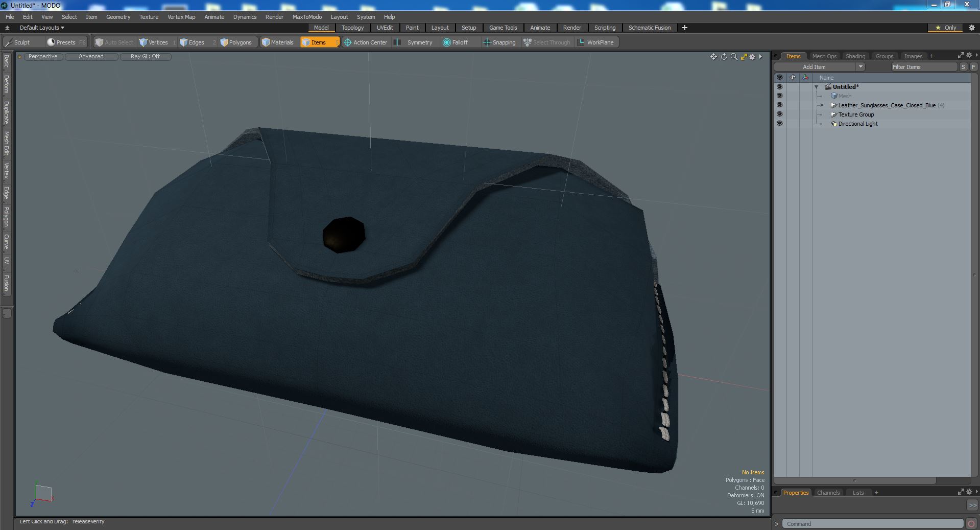The height and width of the screenshot is (530, 980).
Task: Click the viewport zoom magnifier icon
Action: pos(734,57)
